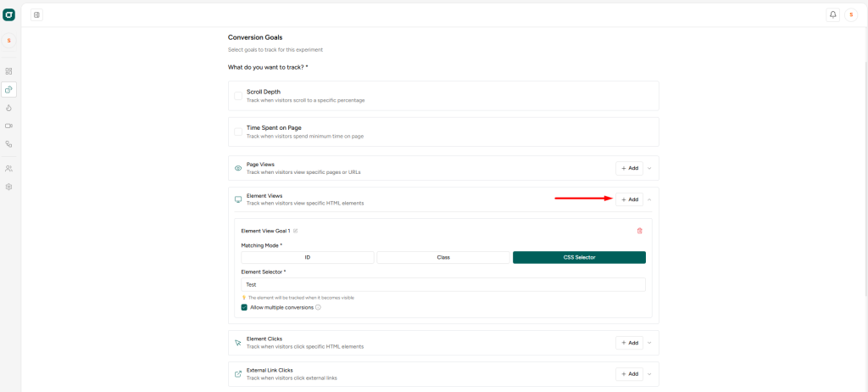The image size is (868, 392).
Task: Click 'The element will be tracked when it becomes visible' hint
Action: [301, 298]
